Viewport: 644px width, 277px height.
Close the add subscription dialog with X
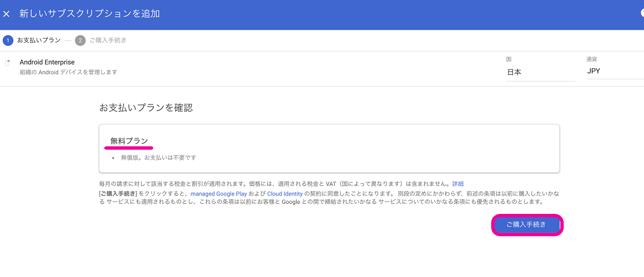[7, 14]
